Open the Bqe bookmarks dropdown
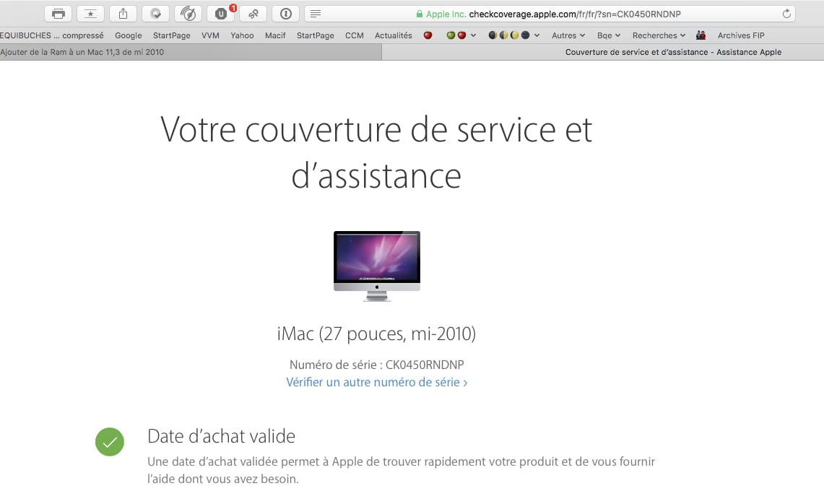This screenshot has height=504, width=824. pyautogui.click(x=609, y=35)
